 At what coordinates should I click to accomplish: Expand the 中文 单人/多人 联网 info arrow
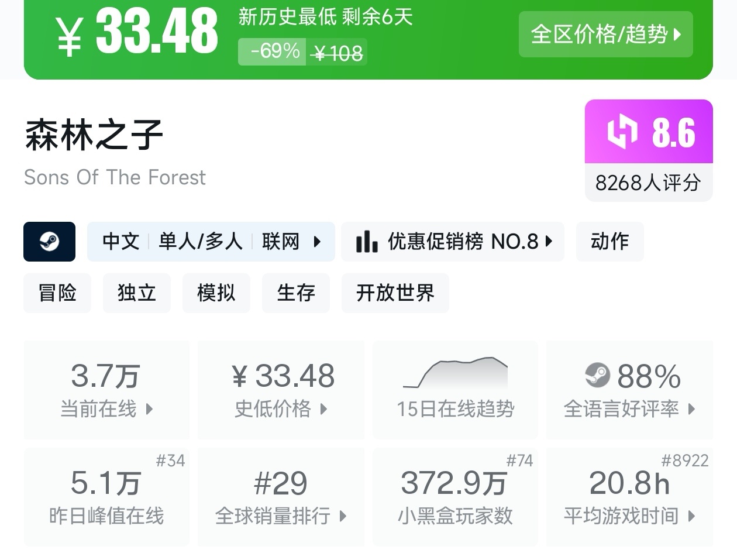317,241
